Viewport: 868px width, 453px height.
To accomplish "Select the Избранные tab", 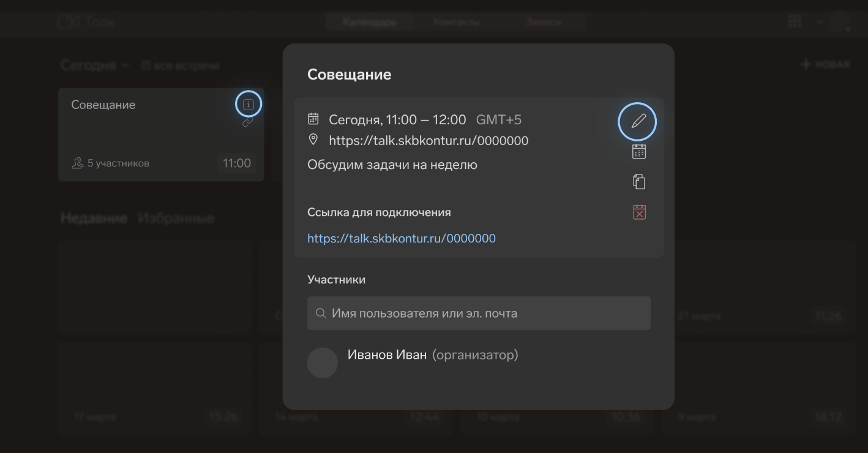I will 176,218.
